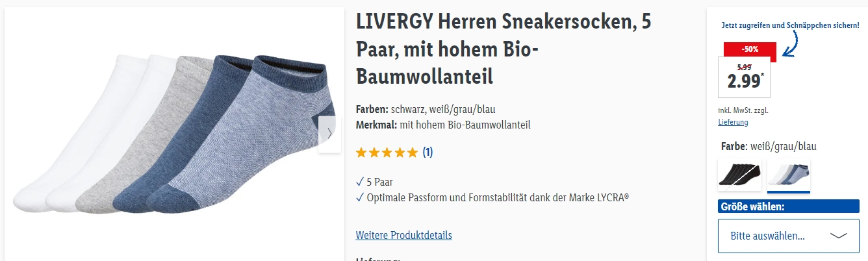Click the red -50% discount badge
Screen dimensions: 868x261
pyautogui.click(x=750, y=50)
